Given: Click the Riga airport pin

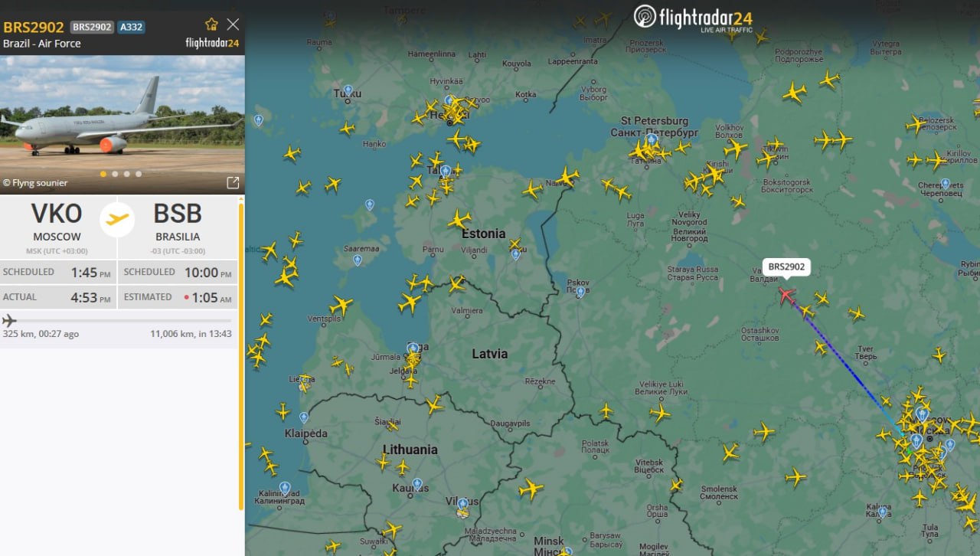Looking at the screenshot, I should [413, 348].
